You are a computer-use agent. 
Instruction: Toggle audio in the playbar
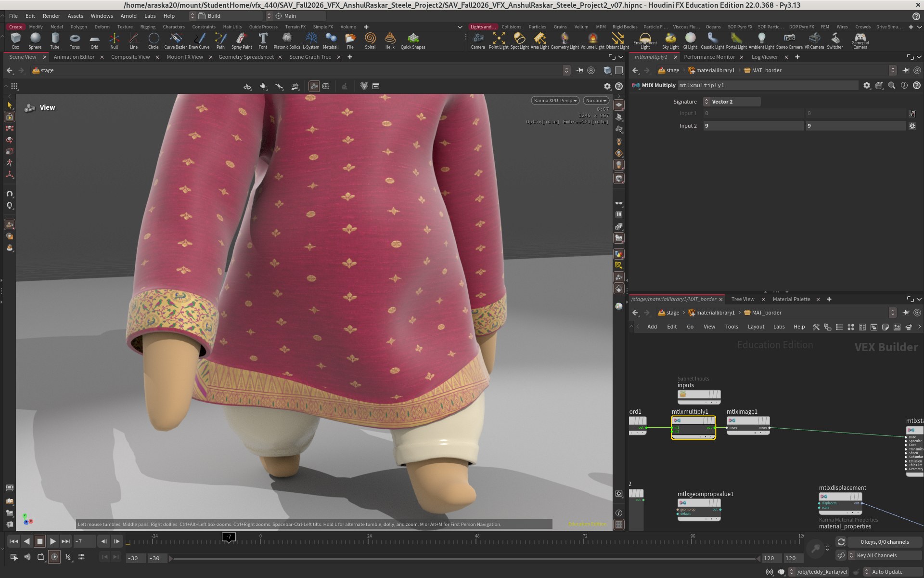(27, 557)
